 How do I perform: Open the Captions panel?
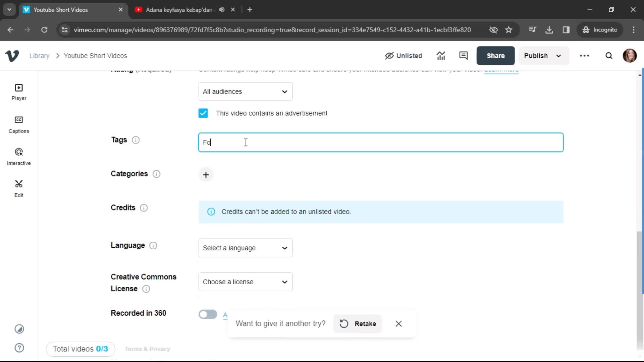[18, 125]
